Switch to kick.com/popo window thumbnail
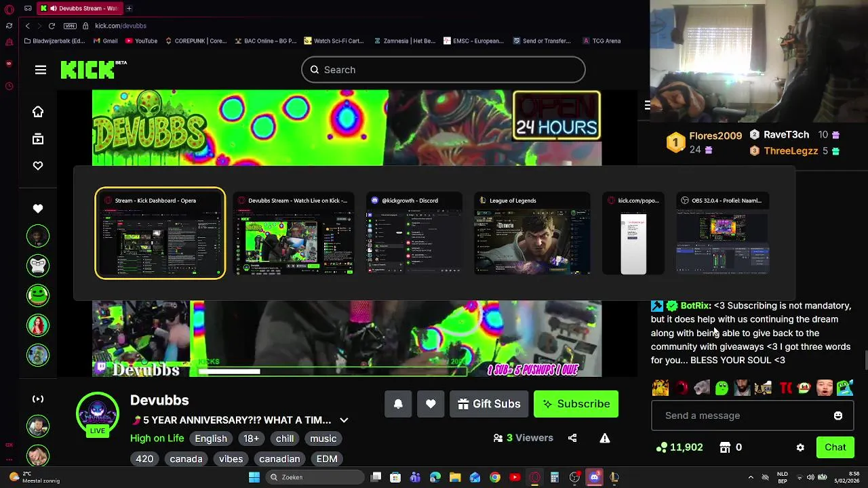The width and height of the screenshot is (868, 488). click(x=633, y=234)
